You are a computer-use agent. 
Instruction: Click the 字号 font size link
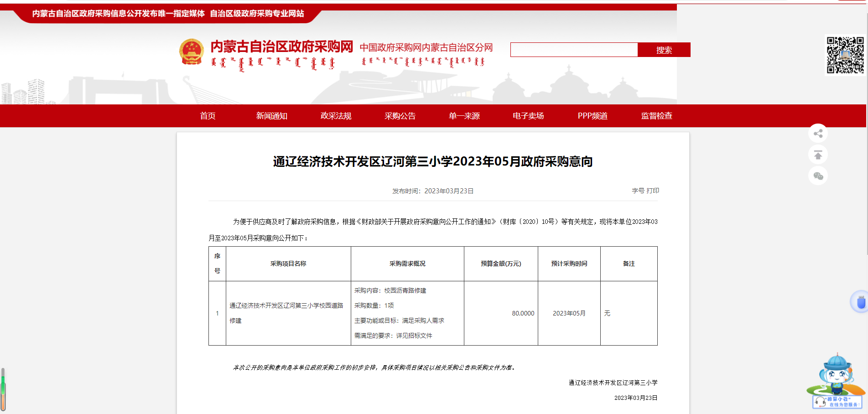(x=638, y=191)
